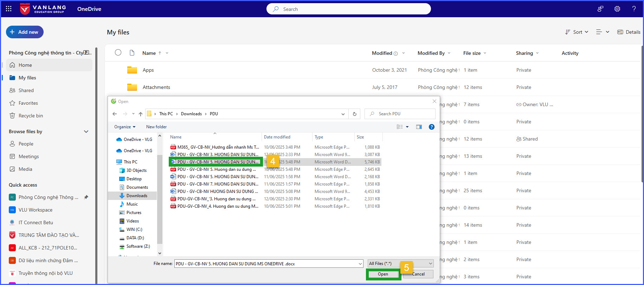Viewport: 644px width, 285px height.
Task: Open dialog help blue question icon
Action: pos(432,127)
